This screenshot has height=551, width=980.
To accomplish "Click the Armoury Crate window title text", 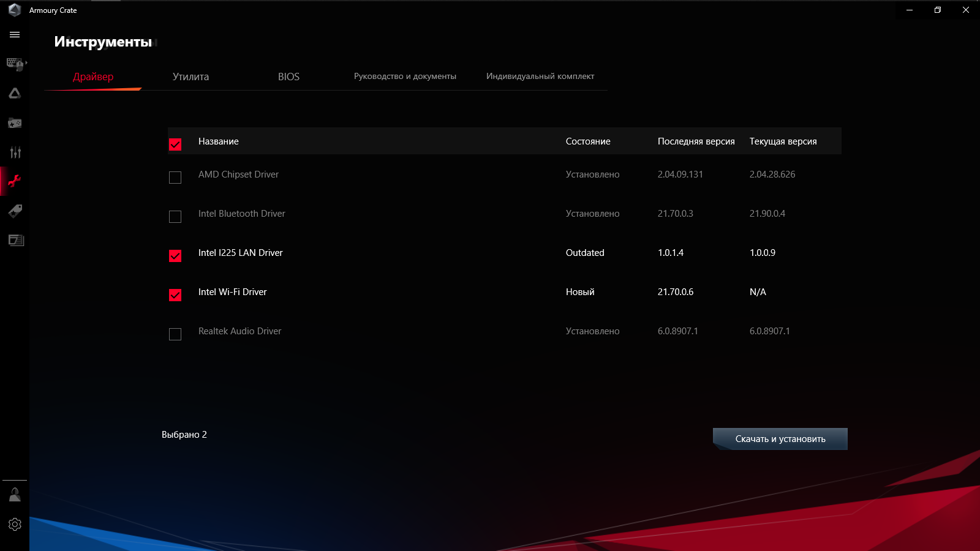I will point(53,10).
